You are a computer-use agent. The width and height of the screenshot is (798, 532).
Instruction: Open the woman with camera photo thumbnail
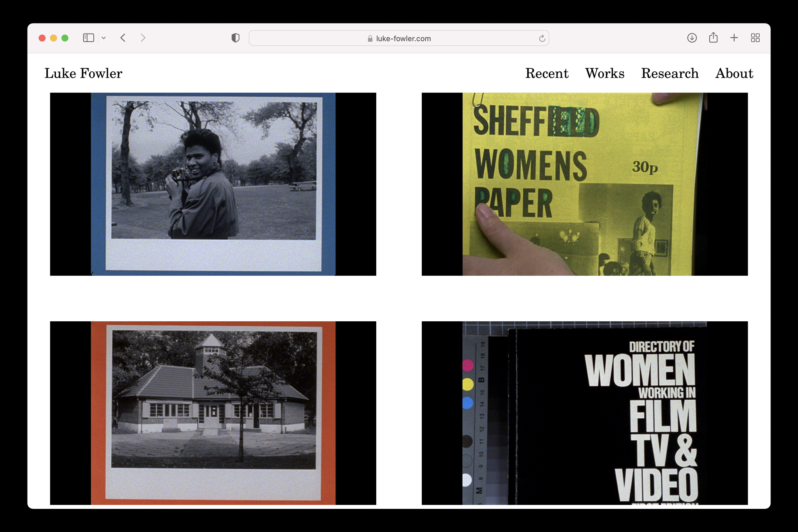[x=213, y=184]
